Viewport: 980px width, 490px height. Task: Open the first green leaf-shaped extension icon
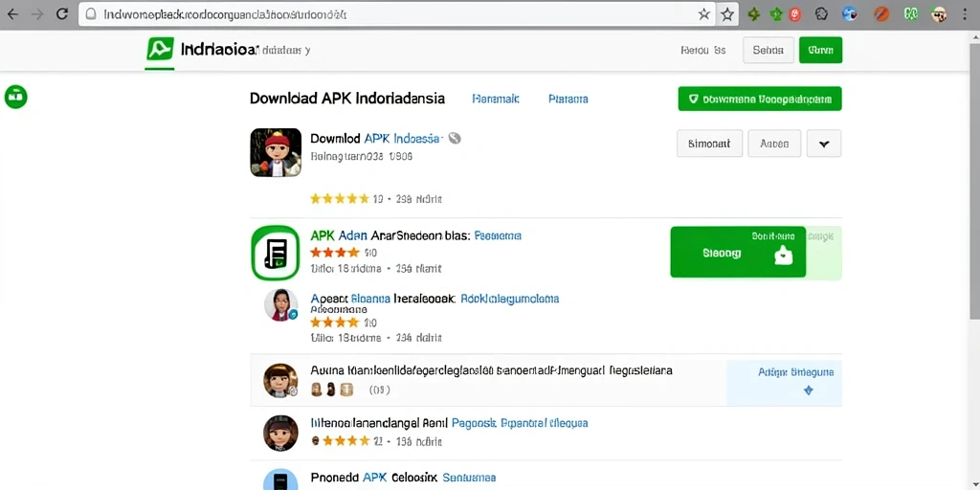coord(754,14)
